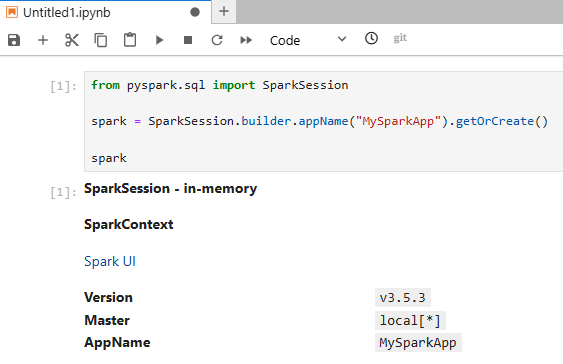563x364 pixels.
Task: Copy the selected cell
Action: tap(101, 40)
